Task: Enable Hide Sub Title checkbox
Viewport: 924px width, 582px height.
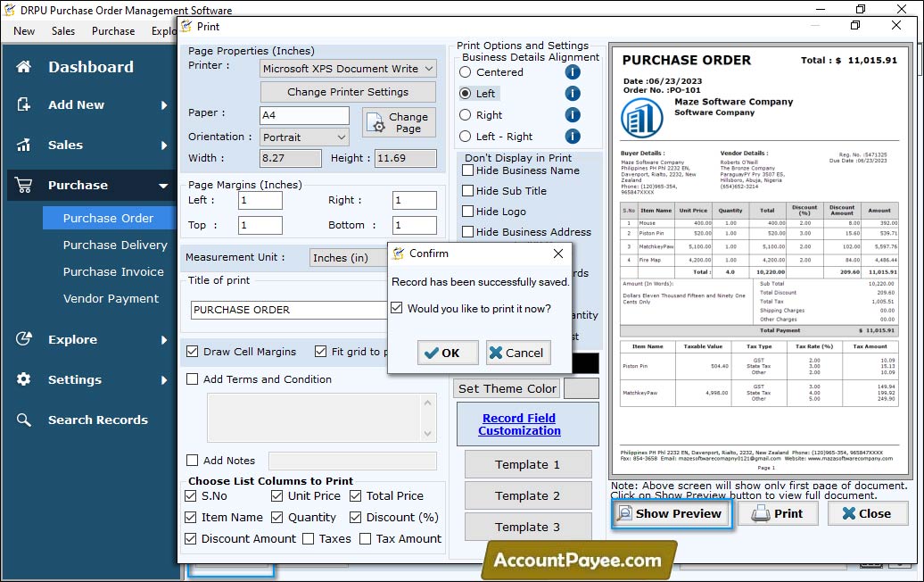Action: click(x=468, y=191)
